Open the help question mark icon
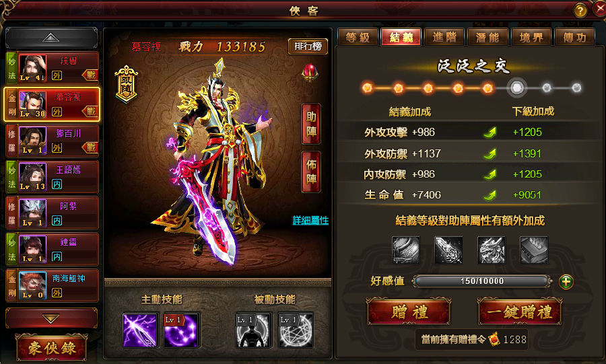606x364 pixels. tap(580, 11)
